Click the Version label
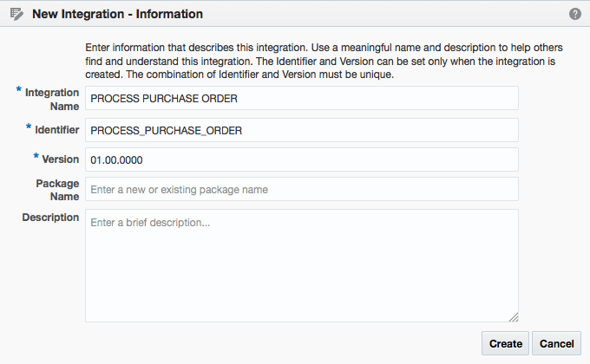 pos(60,159)
